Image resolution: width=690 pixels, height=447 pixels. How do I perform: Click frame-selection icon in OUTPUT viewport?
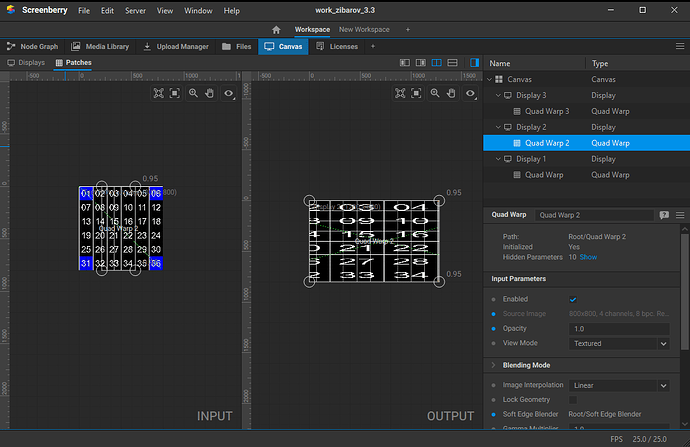point(417,93)
